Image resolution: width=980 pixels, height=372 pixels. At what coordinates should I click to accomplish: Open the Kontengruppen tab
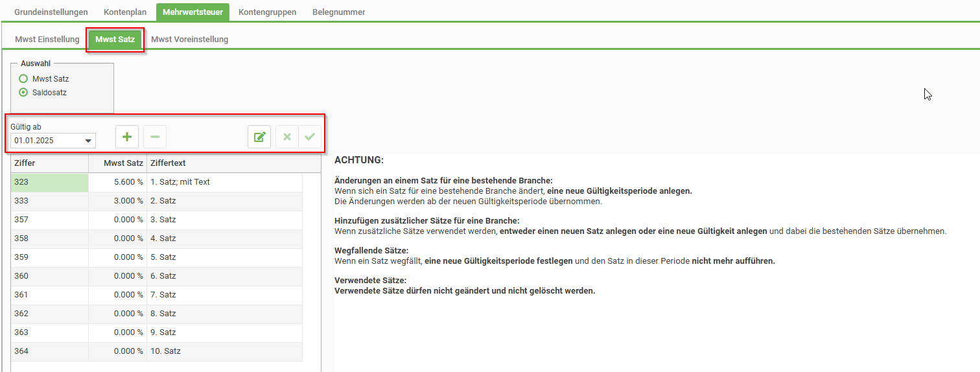(x=267, y=12)
